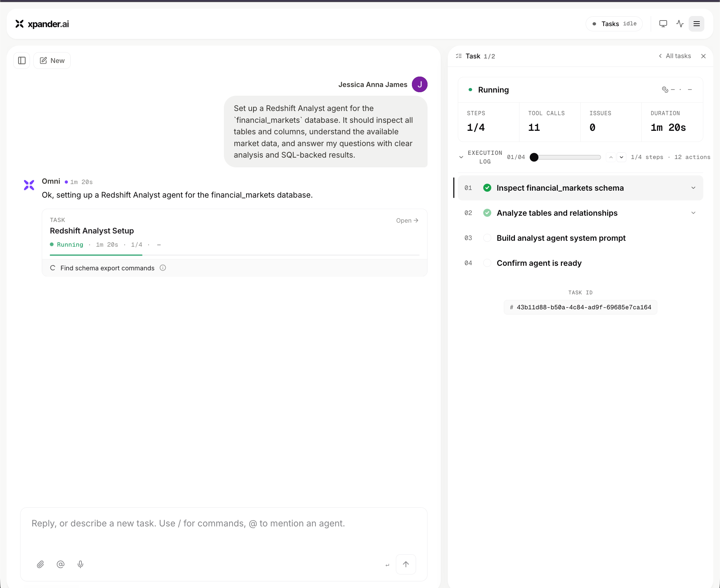The width and height of the screenshot is (720, 588).
Task: Go back to All tasks
Action: pyautogui.click(x=675, y=56)
